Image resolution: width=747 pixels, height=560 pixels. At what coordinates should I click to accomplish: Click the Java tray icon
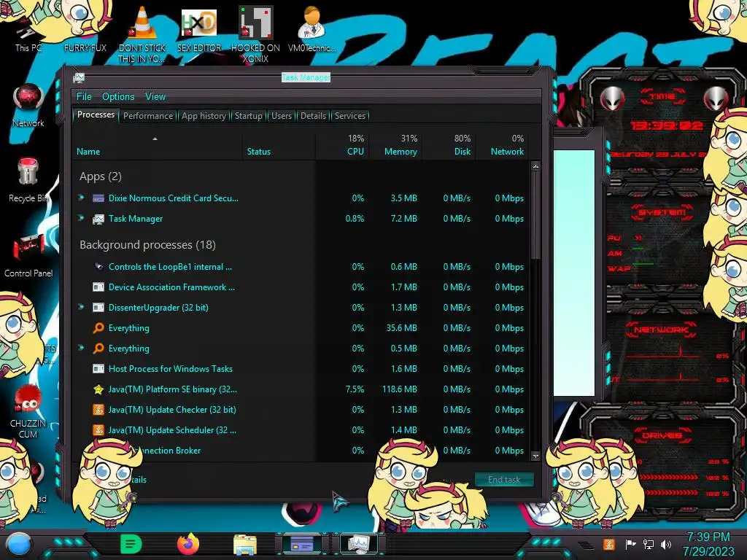pyautogui.click(x=609, y=544)
